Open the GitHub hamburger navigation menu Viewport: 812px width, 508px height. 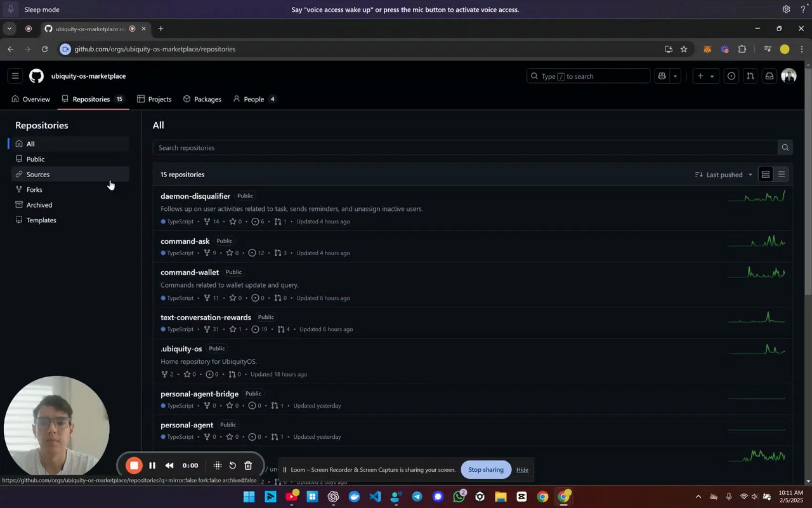pyautogui.click(x=15, y=76)
